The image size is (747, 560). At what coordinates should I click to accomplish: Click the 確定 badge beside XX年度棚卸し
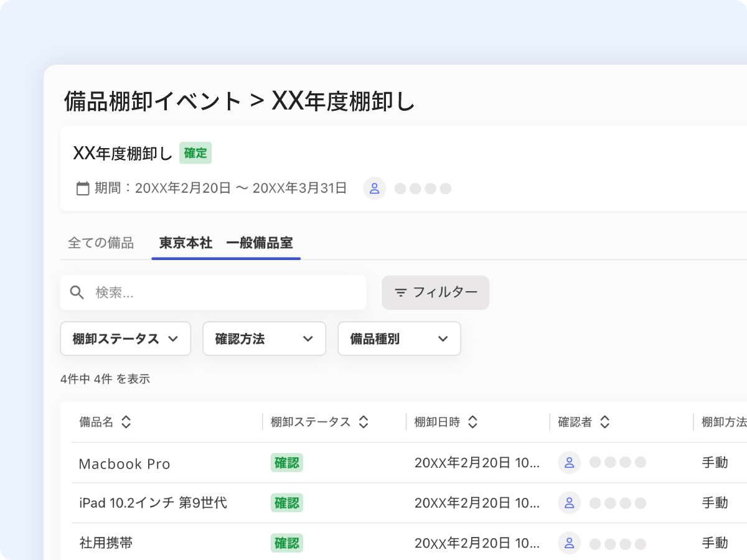coord(195,153)
